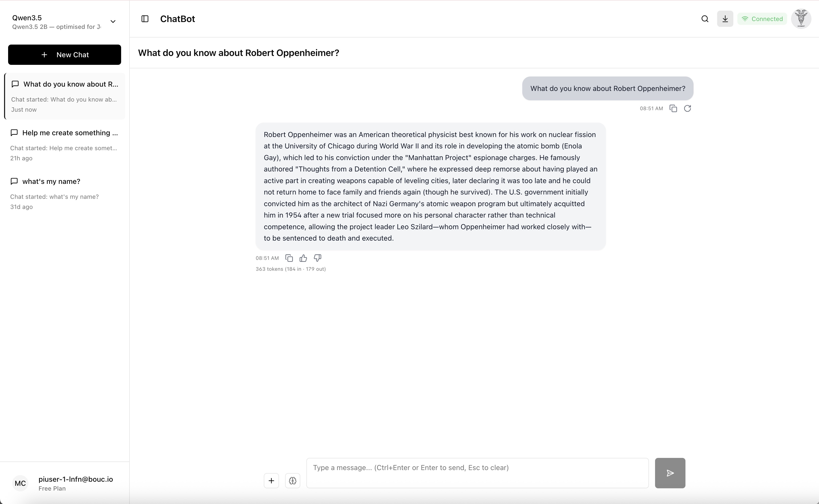Copy the assistant's response

click(289, 258)
